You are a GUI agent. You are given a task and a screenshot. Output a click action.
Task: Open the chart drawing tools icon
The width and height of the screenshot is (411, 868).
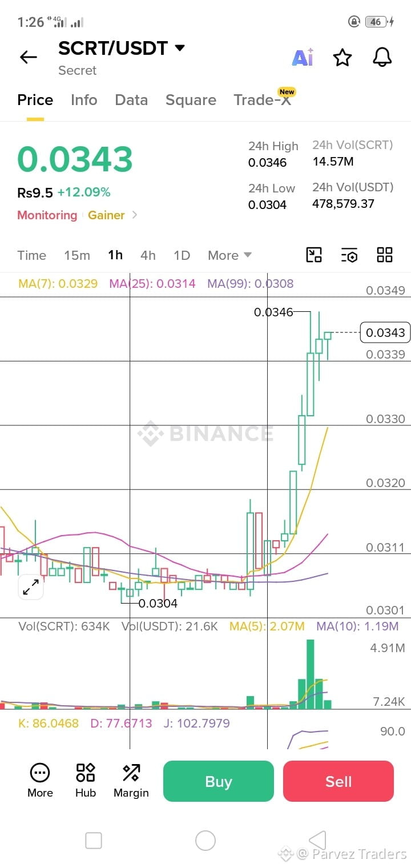pyautogui.click(x=314, y=255)
